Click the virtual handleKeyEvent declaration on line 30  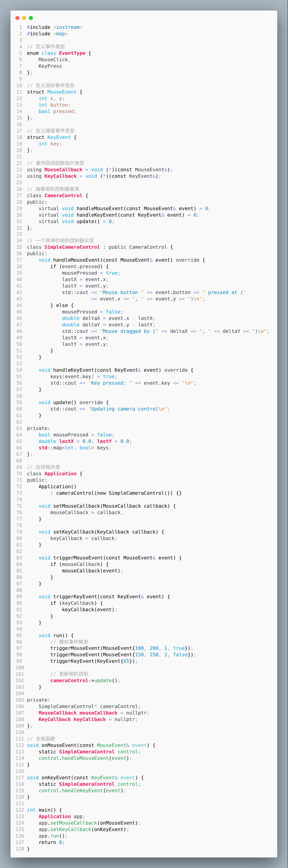click(119, 215)
